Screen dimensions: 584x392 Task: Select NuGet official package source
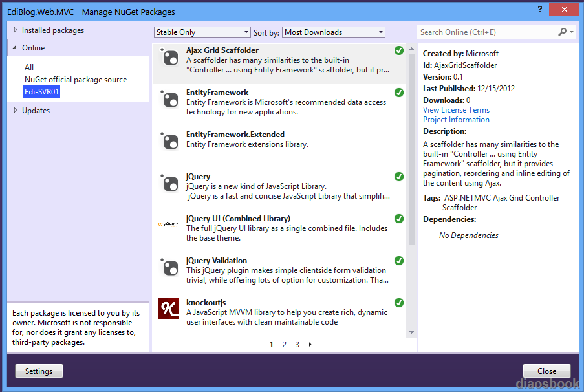click(x=76, y=80)
